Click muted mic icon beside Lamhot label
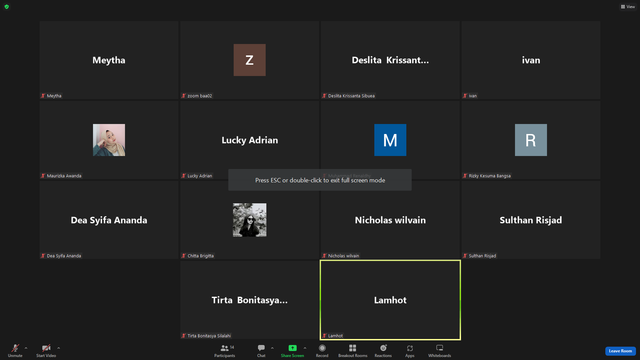The image size is (640, 360). pyautogui.click(x=324, y=336)
